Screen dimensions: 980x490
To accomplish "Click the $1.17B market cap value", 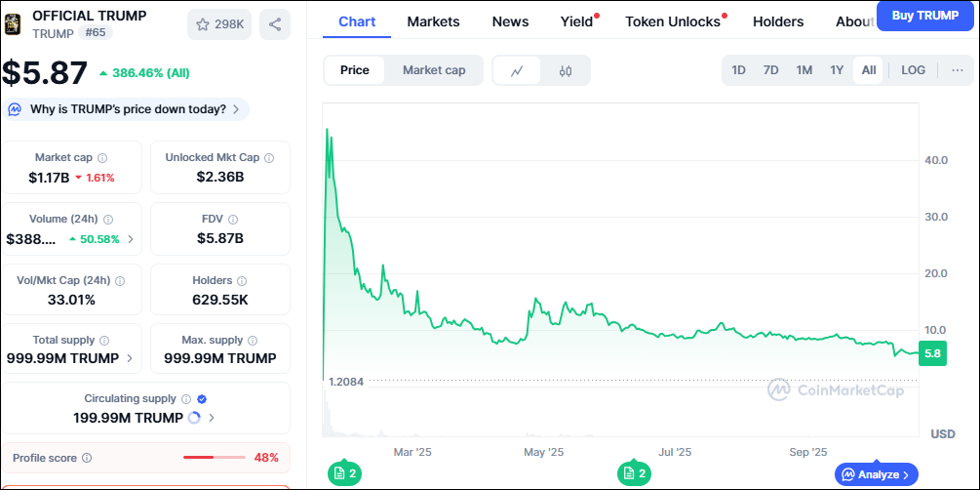I will click(49, 178).
